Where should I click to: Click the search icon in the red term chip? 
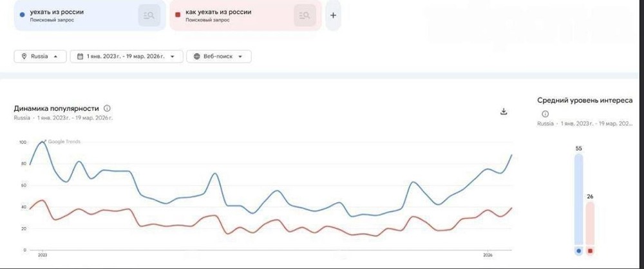pyautogui.click(x=305, y=16)
